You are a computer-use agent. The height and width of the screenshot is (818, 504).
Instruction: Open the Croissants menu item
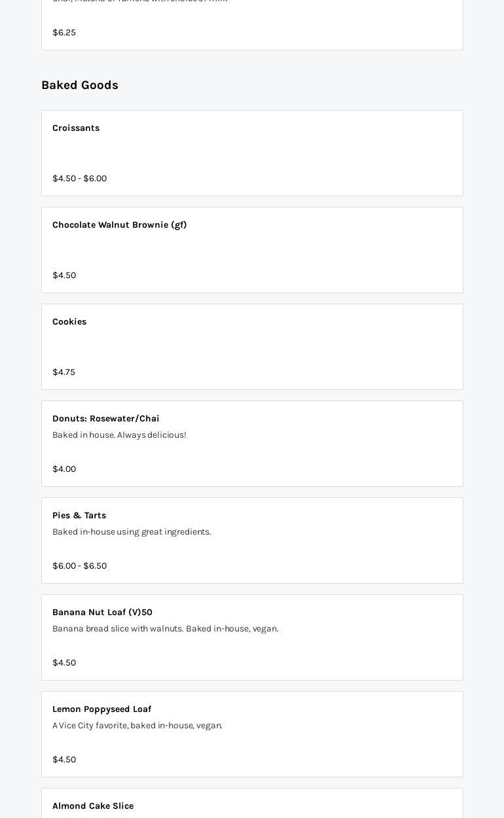pyautogui.click(x=252, y=153)
